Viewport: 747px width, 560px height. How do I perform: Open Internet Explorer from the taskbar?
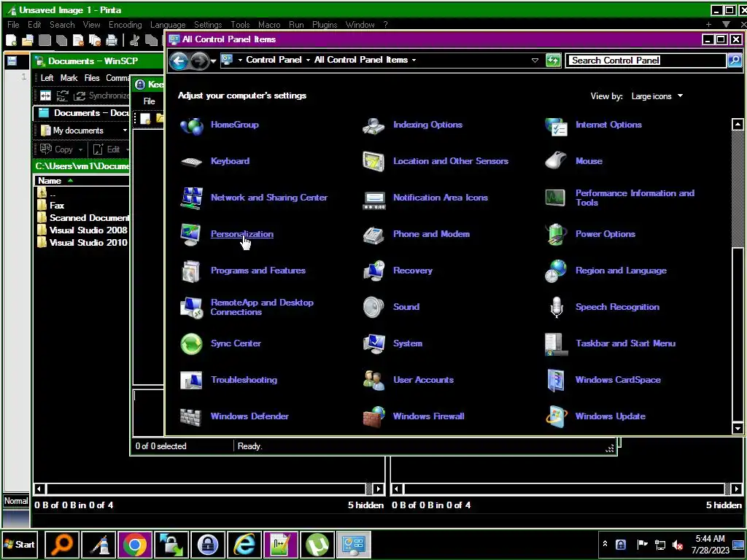click(x=244, y=545)
